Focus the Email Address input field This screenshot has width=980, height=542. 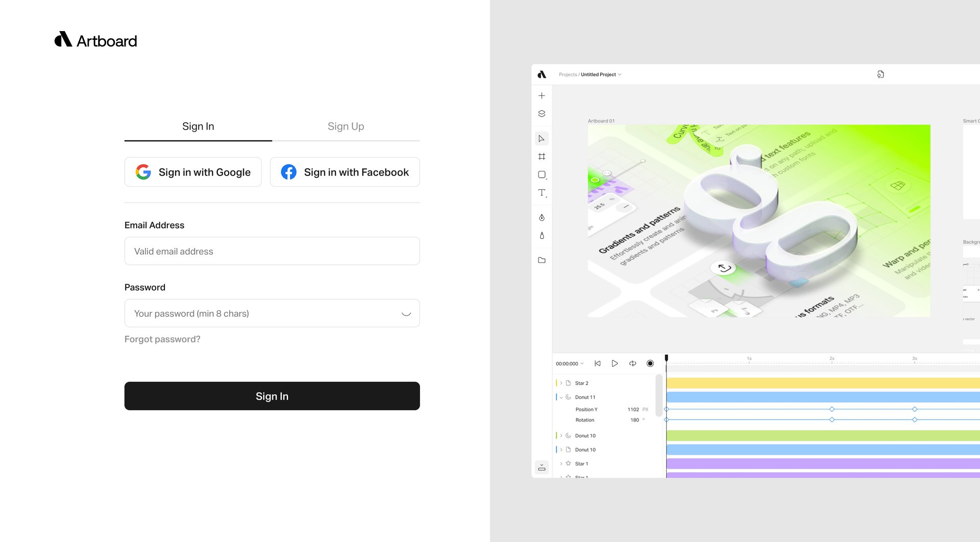[272, 251]
